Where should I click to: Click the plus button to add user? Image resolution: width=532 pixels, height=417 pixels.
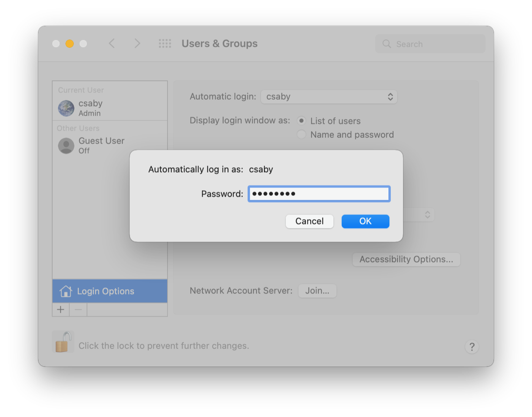(x=61, y=310)
